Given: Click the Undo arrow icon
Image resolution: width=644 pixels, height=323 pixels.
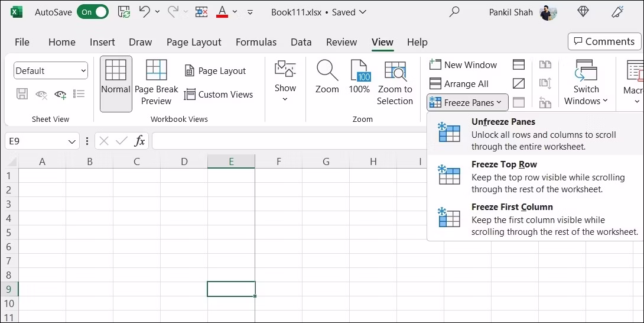Looking at the screenshot, I should tap(144, 12).
